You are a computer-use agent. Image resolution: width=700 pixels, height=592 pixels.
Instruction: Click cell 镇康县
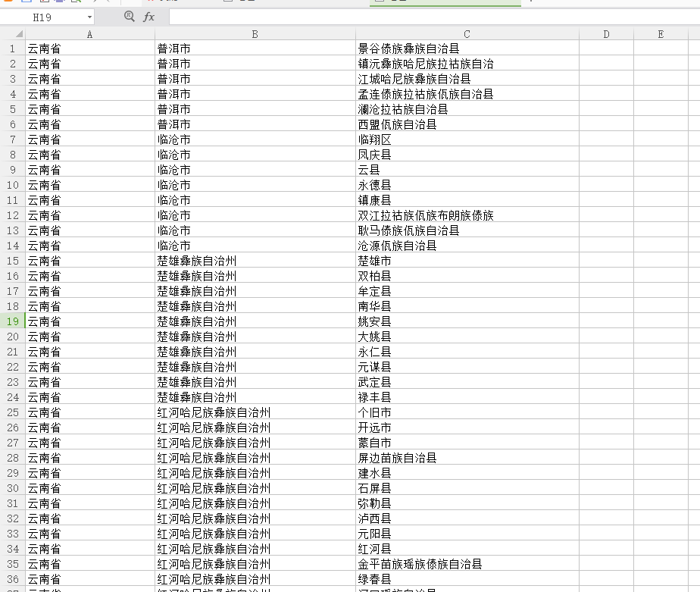pos(467,199)
